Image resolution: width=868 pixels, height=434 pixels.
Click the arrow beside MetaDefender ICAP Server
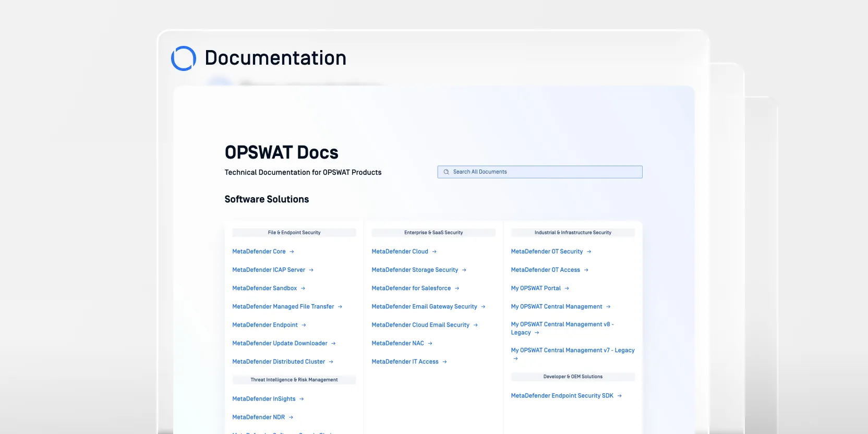click(311, 270)
